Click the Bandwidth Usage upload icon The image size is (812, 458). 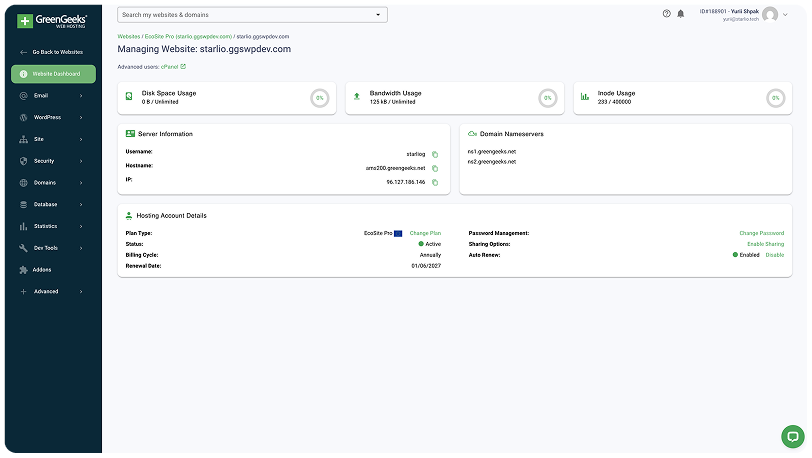click(x=357, y=96)
